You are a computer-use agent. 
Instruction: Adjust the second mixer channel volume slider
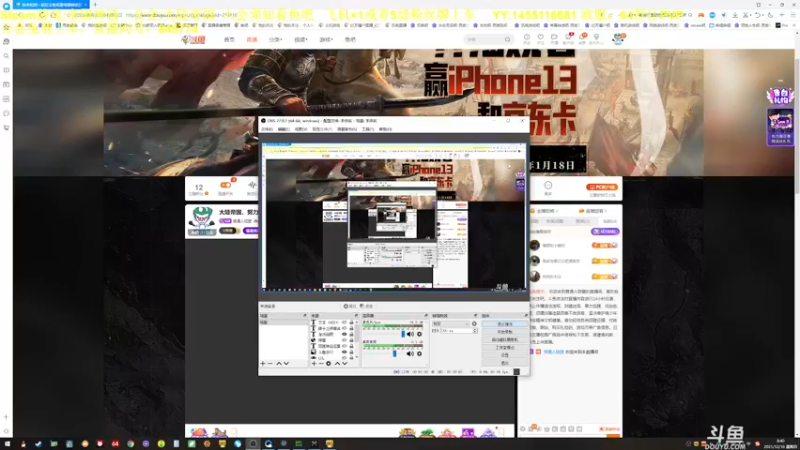click(x=394, y=353)
